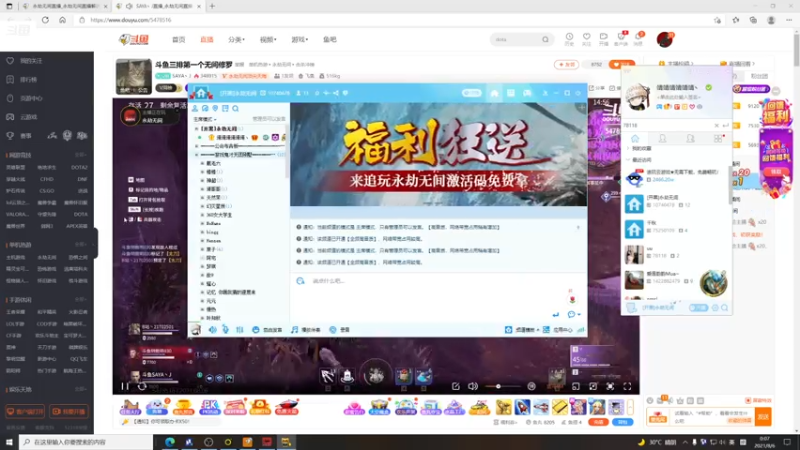The image size is (800, 450).
Task: Click the location pin icon in YY channel toolbar
Action: (x=215, y=108)
